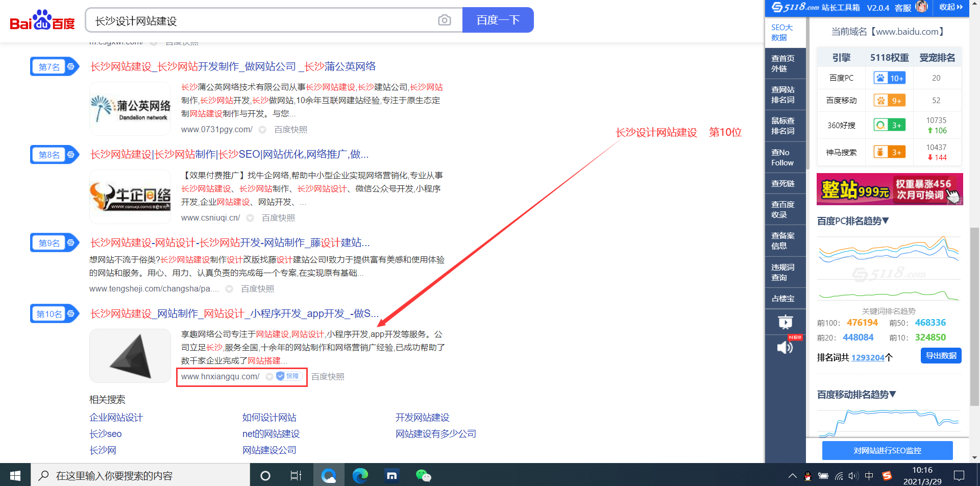Screen dimensions: 980x486
Task: Click the 百度一下 search button
Action: pos(498,20)
